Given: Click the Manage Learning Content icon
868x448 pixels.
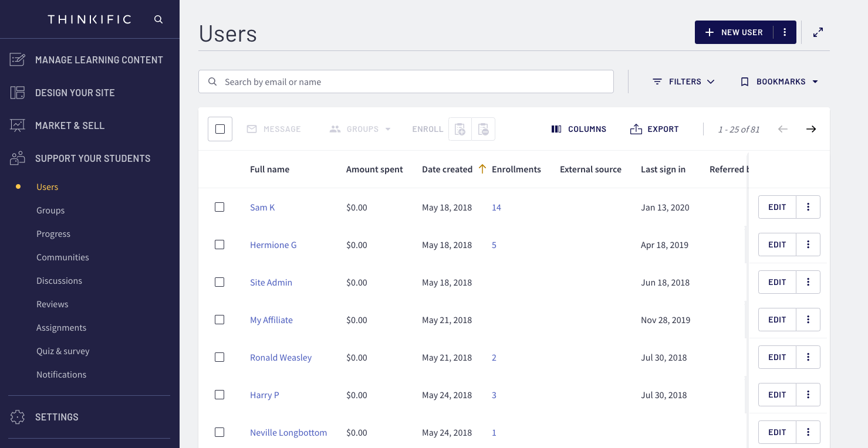Looking at the screenshot, I should click(18, 59).
